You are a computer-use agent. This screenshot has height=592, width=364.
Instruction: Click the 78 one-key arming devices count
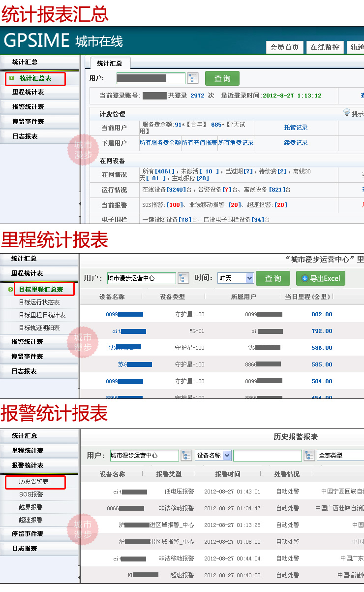coord(184,220)
